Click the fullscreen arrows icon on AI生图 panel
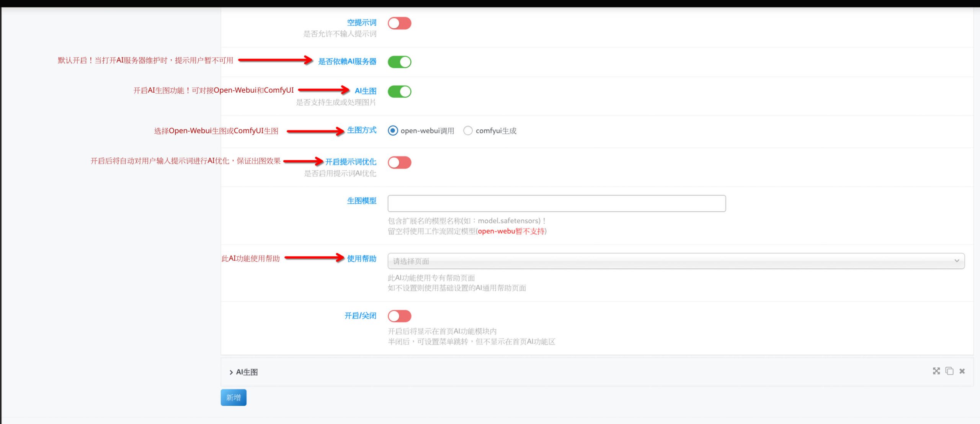This screenshot has width=980, height=424. [x=936, y=371]
